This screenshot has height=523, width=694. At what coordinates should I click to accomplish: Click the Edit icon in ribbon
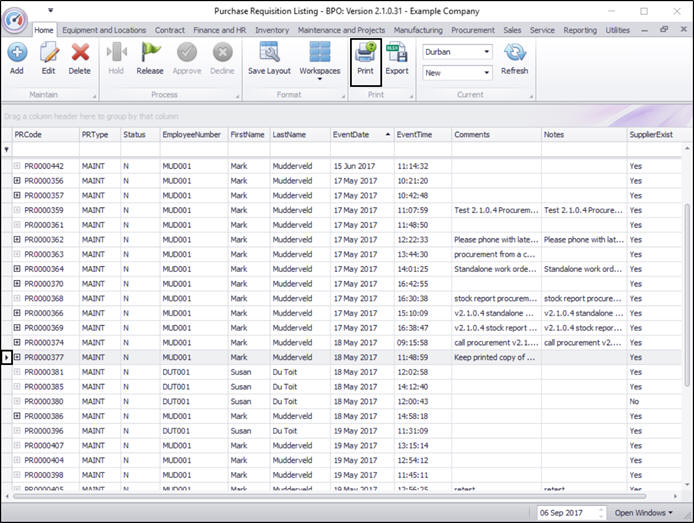pos(48,53)
